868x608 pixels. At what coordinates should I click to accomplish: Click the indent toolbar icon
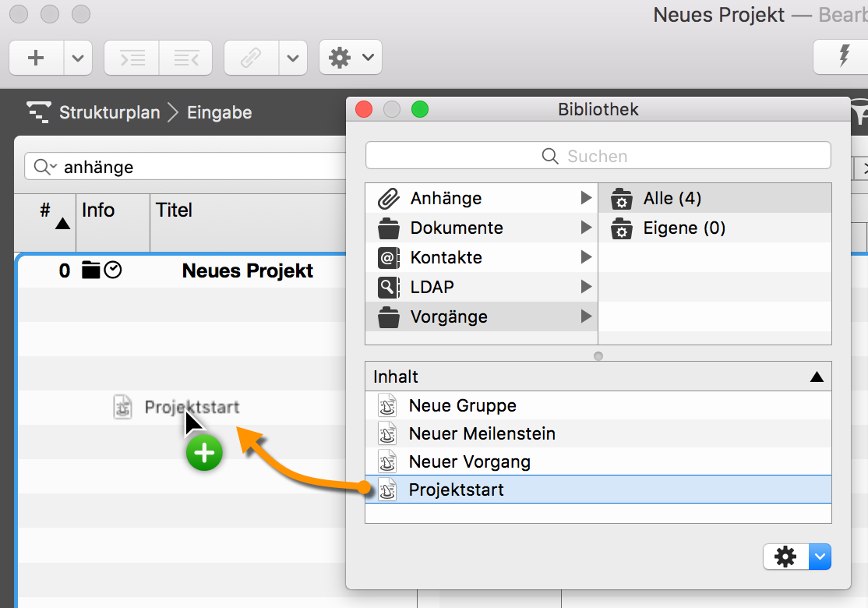coord(132,58)
